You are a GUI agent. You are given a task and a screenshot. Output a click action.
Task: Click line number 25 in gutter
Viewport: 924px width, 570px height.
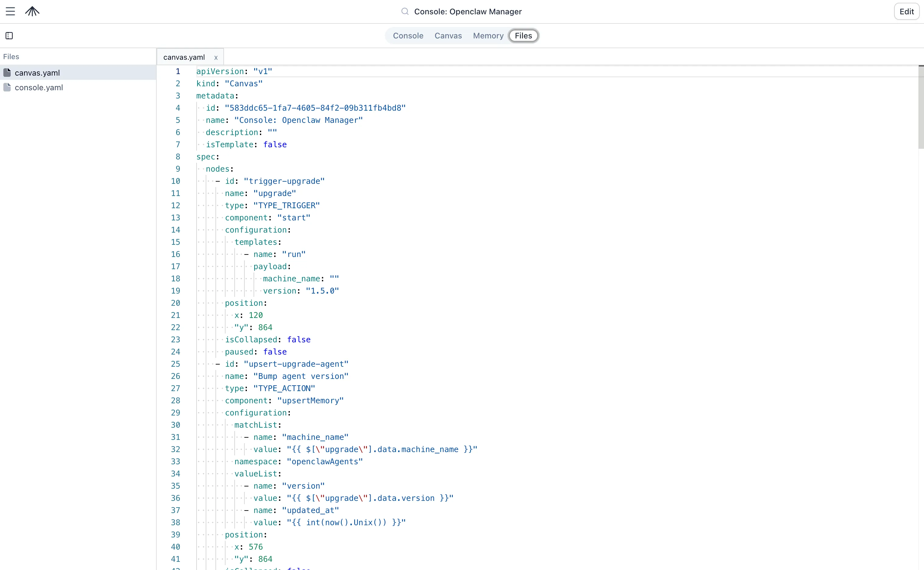(176, 364)
